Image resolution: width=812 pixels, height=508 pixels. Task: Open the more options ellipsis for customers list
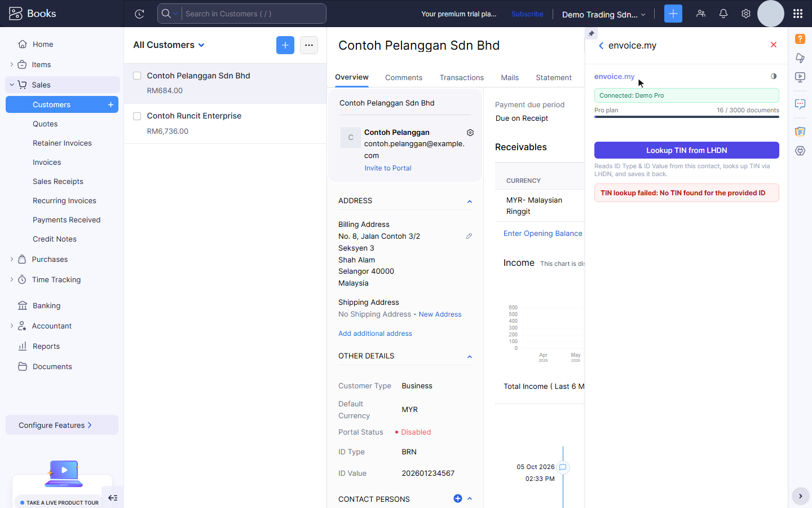point(309,45)
